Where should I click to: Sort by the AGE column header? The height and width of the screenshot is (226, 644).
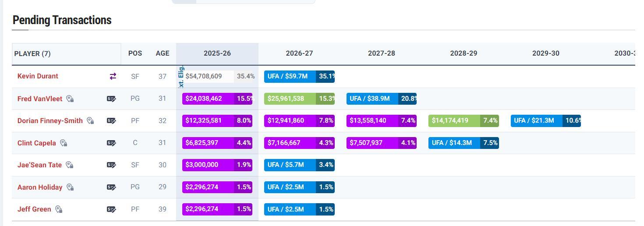coord(162,53)
